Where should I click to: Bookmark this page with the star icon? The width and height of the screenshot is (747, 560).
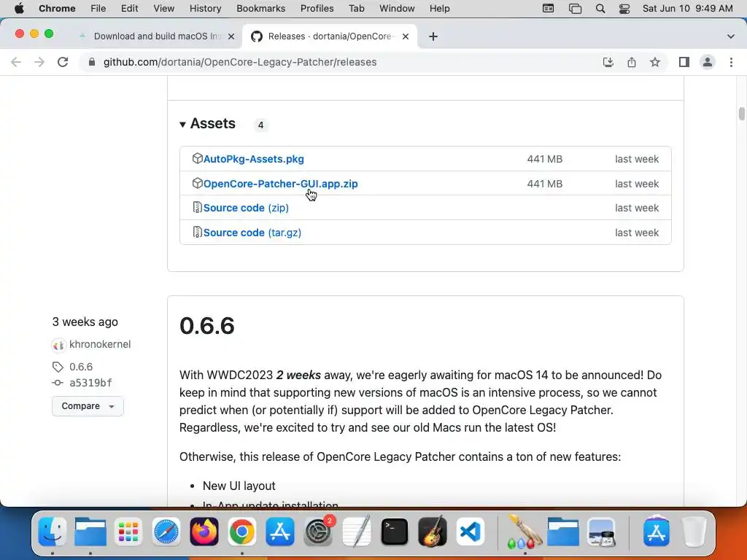pyautogui.click(x=655, y=63)
